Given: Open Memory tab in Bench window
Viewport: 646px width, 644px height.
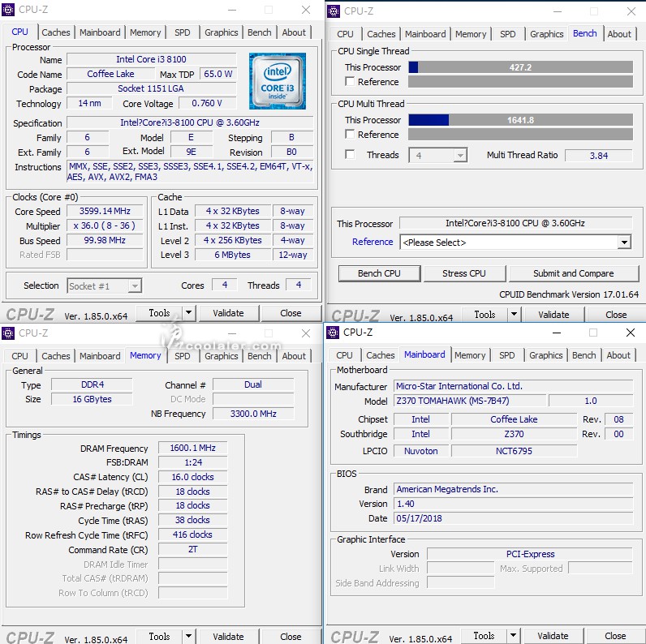Looking at the screenshot, I should tap(471, 34).
